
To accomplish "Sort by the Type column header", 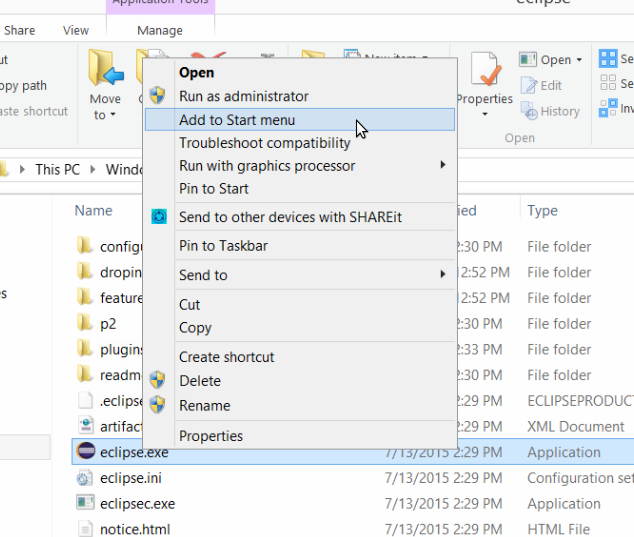I will [542, 211].
